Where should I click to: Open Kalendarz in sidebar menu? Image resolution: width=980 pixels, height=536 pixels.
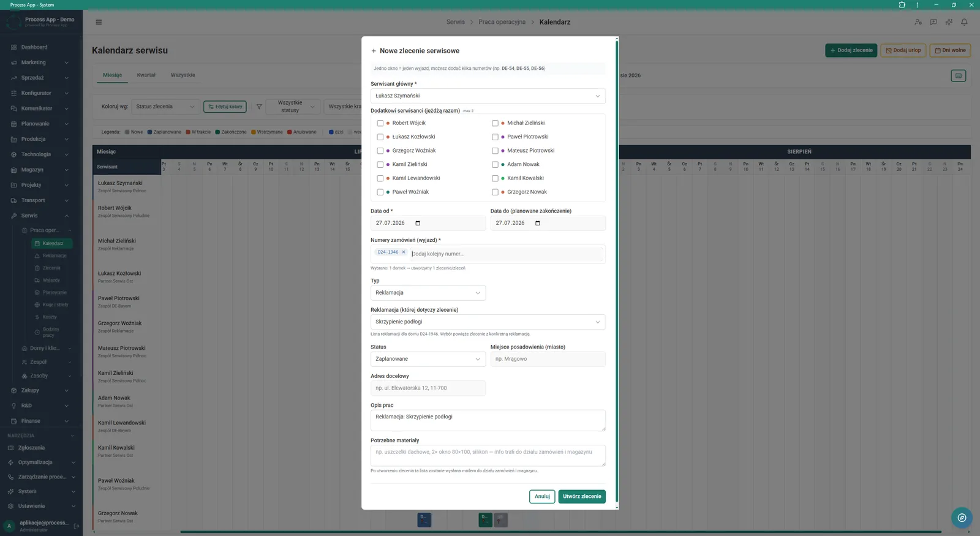51,243
